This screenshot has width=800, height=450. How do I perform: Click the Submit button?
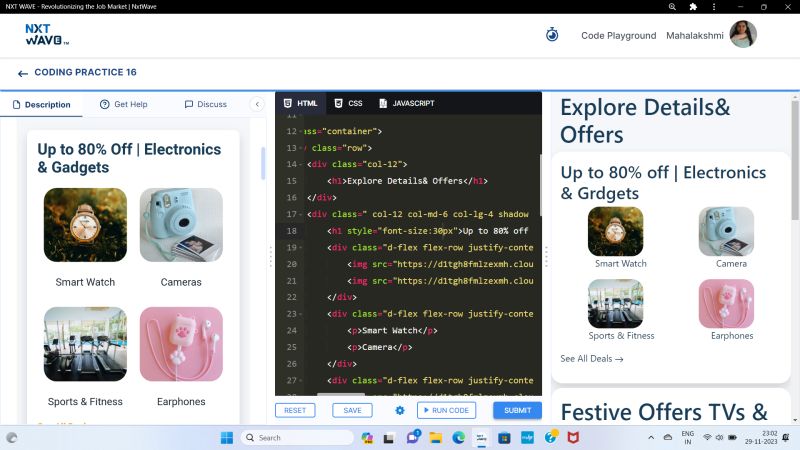(x=517, y=410)
